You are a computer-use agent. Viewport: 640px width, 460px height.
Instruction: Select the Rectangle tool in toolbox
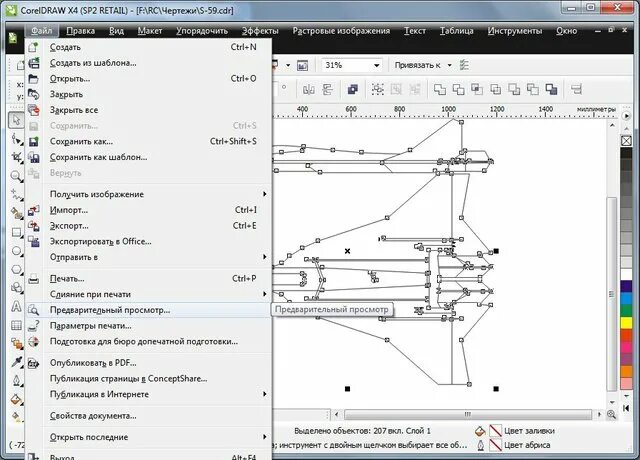click(16, 232)
